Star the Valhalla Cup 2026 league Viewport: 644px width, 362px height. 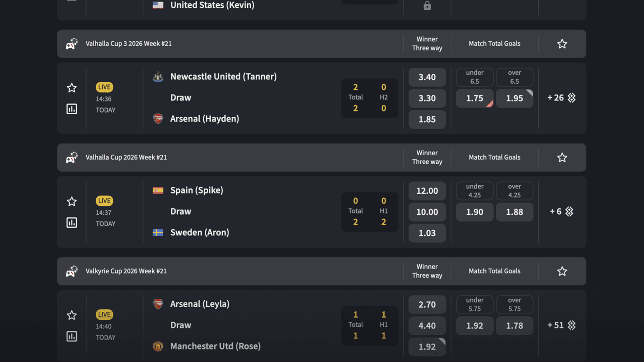(562, 157)
